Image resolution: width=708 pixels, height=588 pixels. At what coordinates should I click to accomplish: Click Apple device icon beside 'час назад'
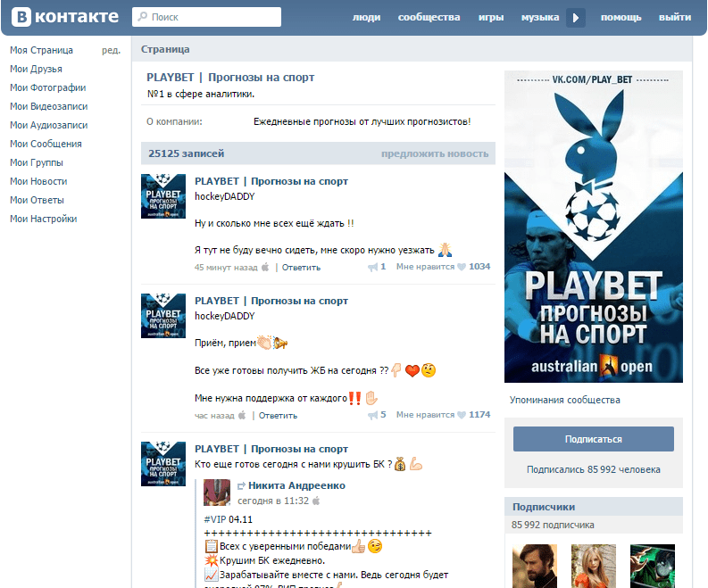point(242,415)
